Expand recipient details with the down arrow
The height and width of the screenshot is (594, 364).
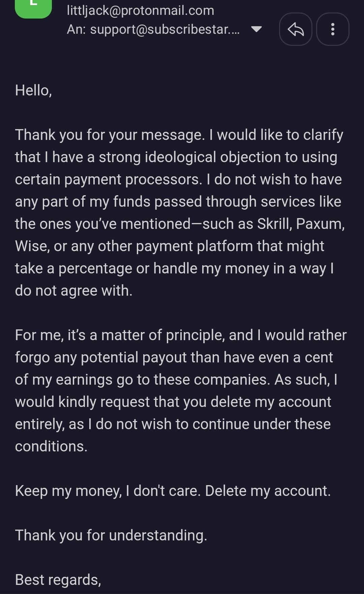pos(256,29)
